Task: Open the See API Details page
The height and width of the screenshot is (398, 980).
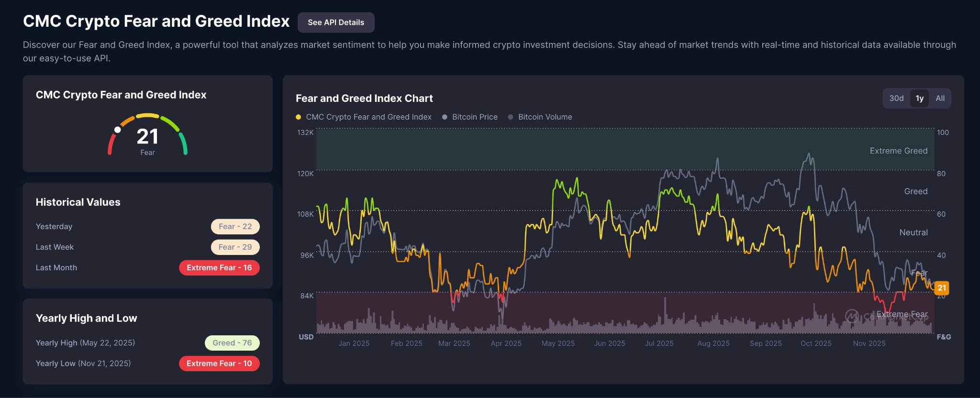Action: click(336, 22)
